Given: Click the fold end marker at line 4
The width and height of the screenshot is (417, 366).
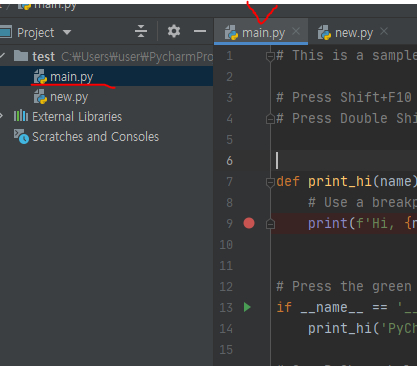Looking at the screenshot, I should click(270, 119).
